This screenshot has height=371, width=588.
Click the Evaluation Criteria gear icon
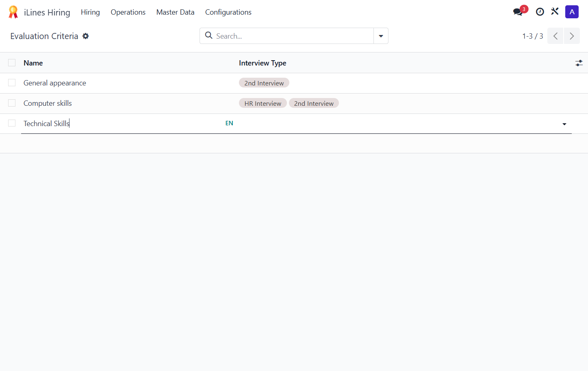tap(86, 36)
